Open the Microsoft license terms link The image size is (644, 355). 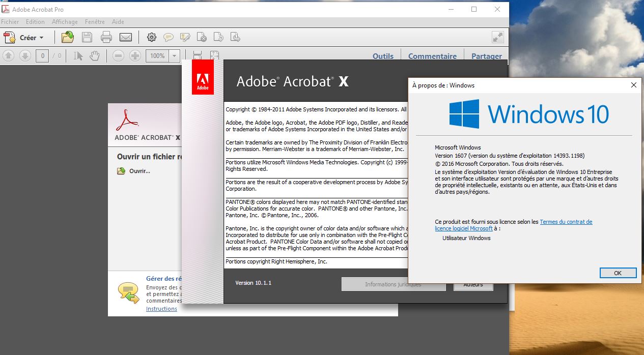point(514,225)
